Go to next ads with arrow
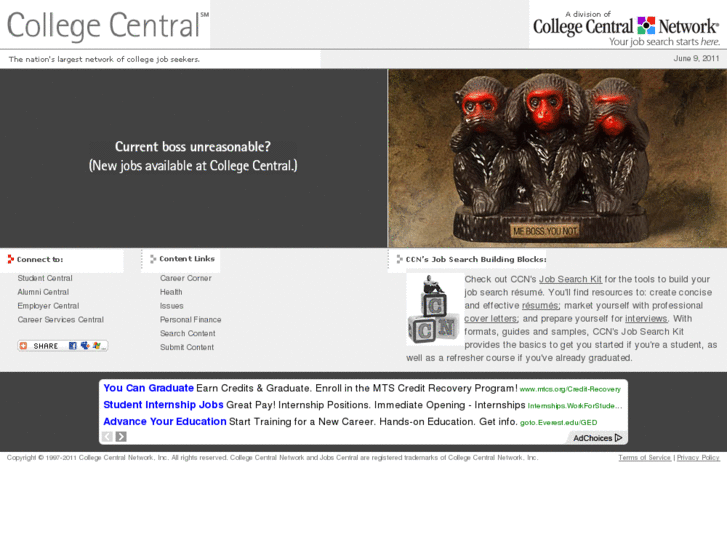This screenshot has width=727, height=545. [x=121, y=436]
